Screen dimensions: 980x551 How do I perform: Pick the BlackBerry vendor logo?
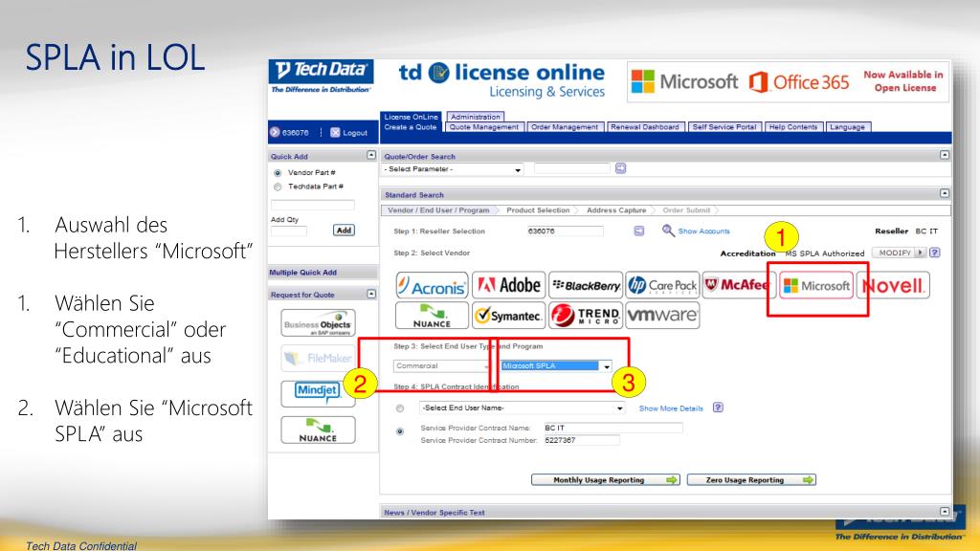586,285
